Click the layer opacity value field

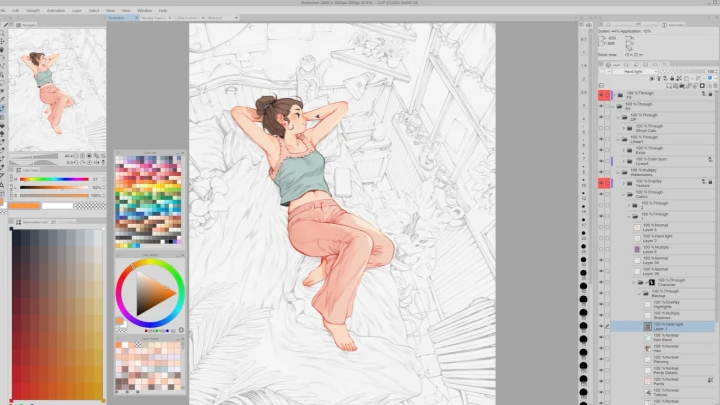tap(711, 72)
